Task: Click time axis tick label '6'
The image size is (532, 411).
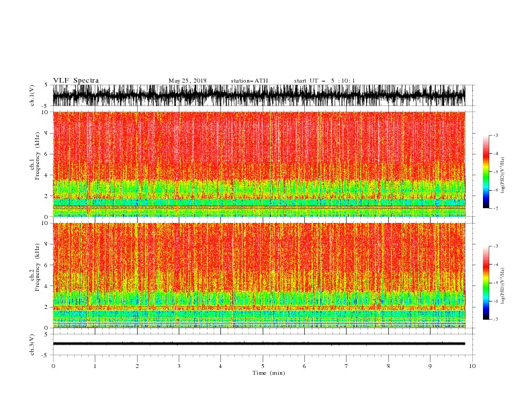Action: [304, 366]
